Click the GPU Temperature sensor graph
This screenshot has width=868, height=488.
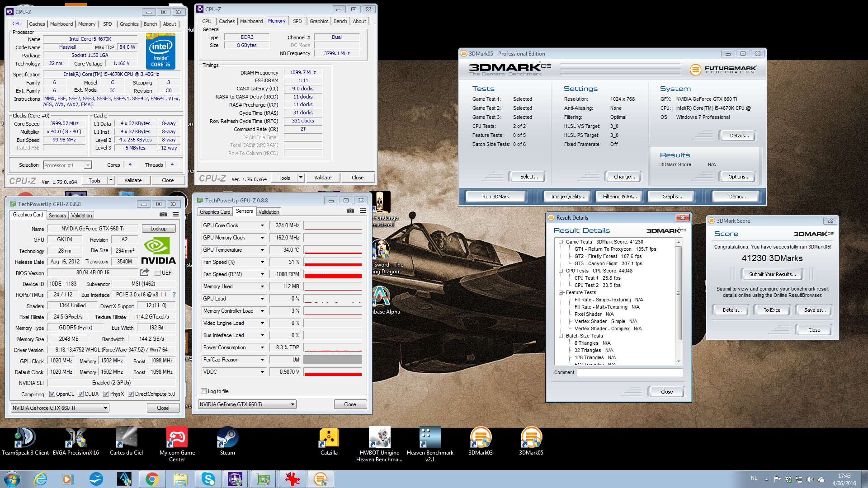(332, 250)
